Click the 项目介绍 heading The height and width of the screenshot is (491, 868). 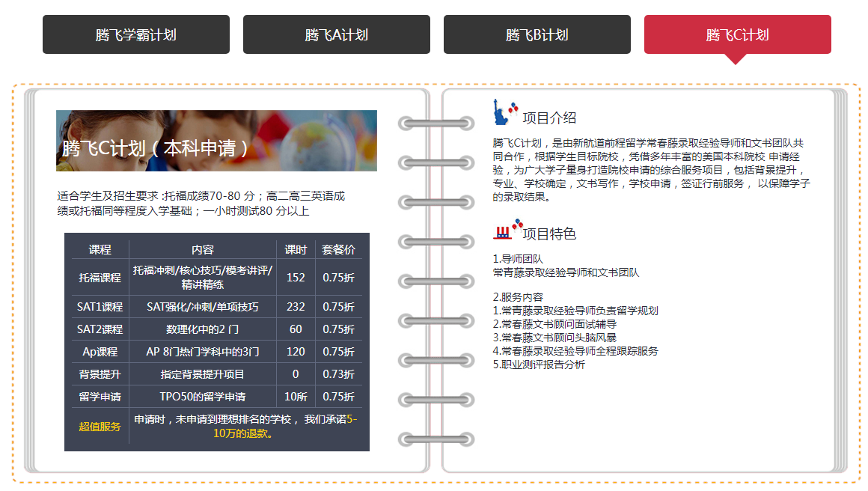point(549,118)
